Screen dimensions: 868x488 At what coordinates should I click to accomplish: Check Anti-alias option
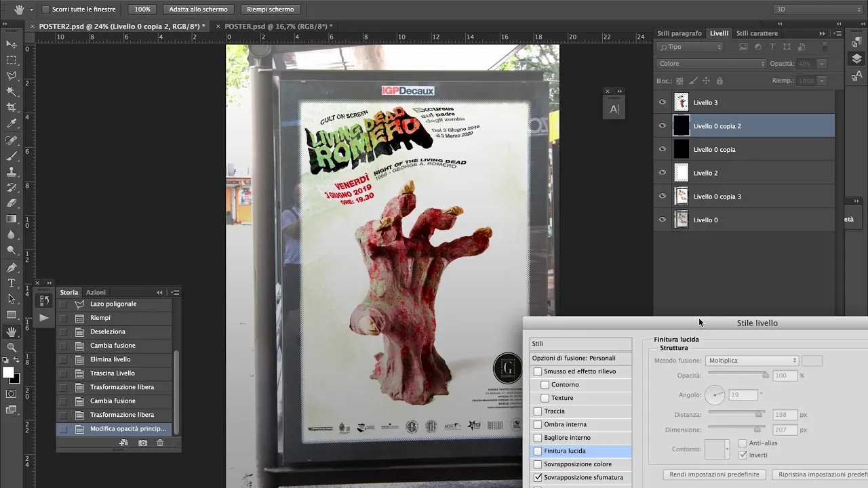[743, 443]
